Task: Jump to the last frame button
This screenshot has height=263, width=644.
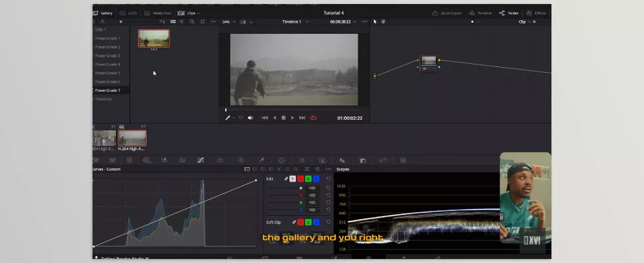Action: (303, 118)
